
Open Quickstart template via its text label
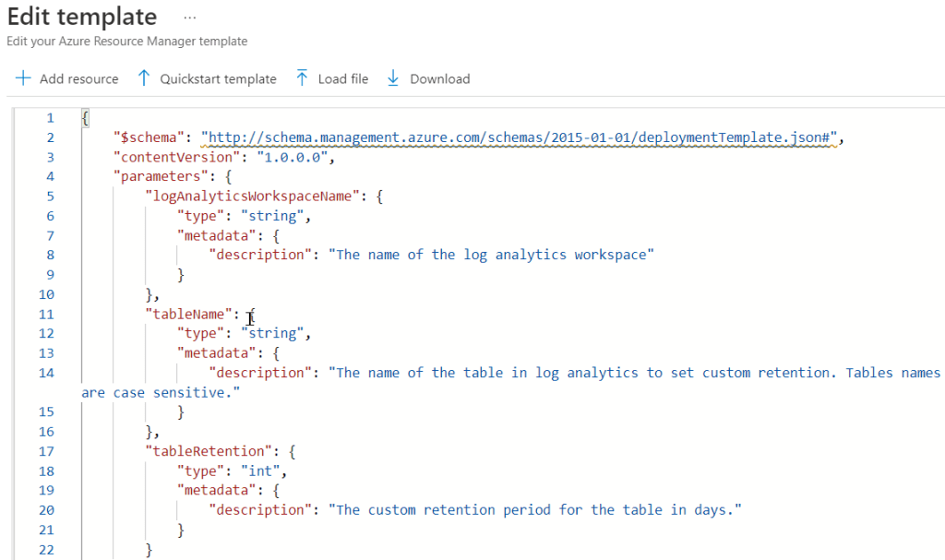tap(218, 79)
